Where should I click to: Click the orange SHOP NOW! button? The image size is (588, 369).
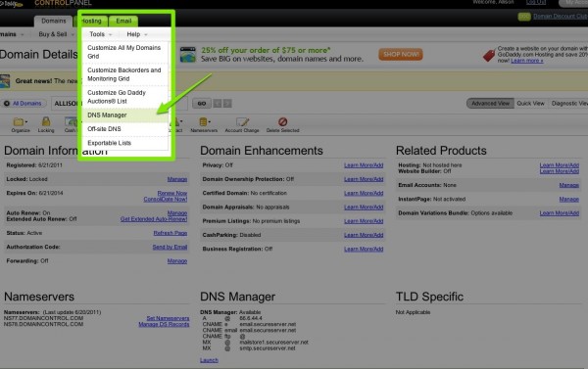pyautogui.click(x=401, y=54)
